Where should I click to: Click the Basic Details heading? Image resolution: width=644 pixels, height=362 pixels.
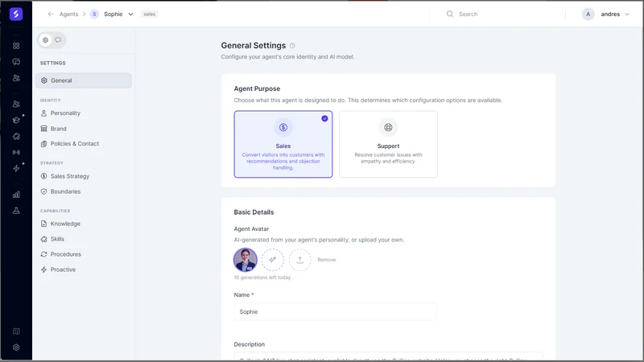[x=254, y=212]
